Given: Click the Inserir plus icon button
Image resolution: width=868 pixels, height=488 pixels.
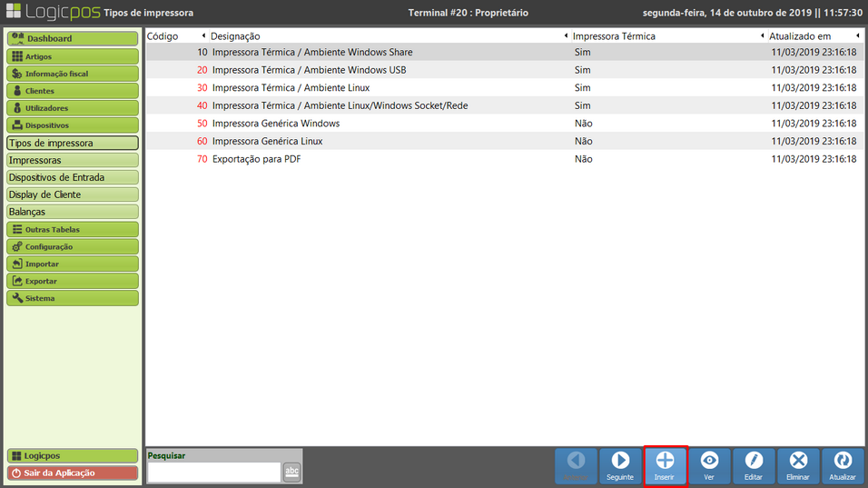Looking at the screenshot, I should coord(665,465).
